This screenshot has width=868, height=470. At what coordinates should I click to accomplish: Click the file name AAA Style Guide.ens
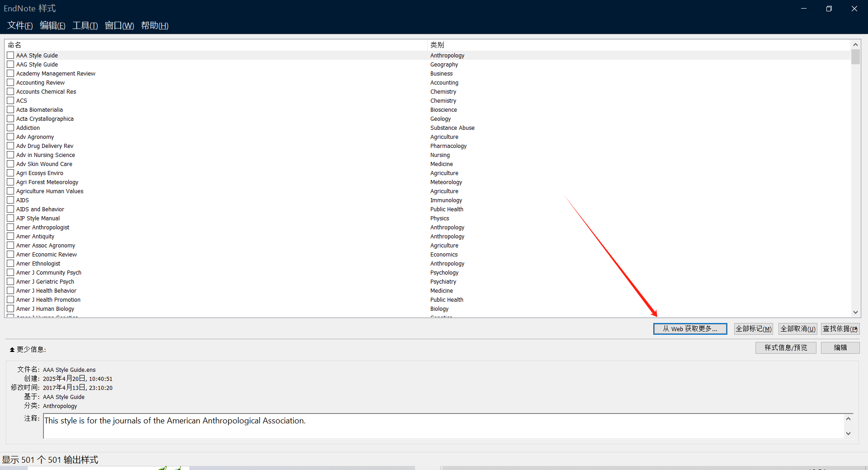(69, 370)
